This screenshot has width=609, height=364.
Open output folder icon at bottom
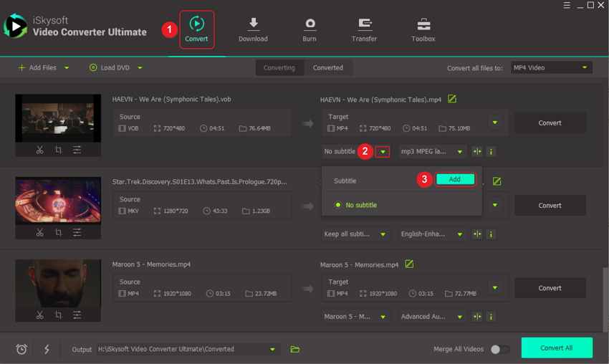tap(295, 349)
